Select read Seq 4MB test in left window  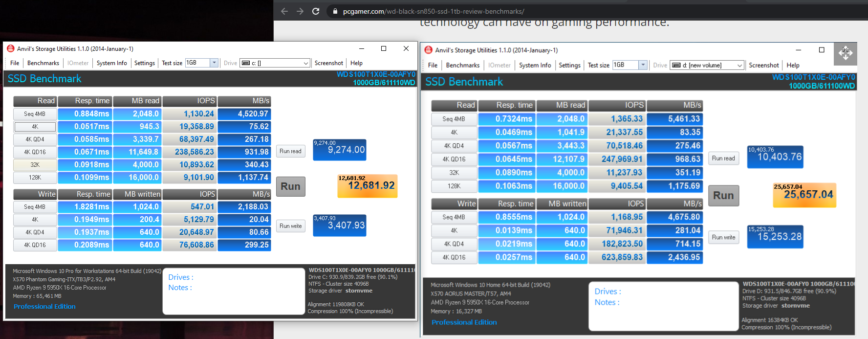[35, 114]
